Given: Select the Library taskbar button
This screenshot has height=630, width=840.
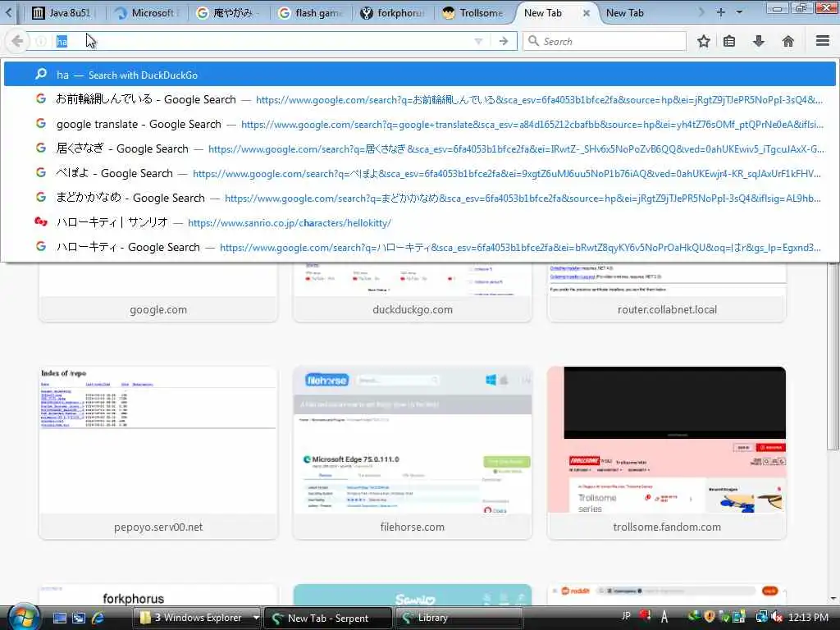Looking at the screenshot, I should coord(458,618).
